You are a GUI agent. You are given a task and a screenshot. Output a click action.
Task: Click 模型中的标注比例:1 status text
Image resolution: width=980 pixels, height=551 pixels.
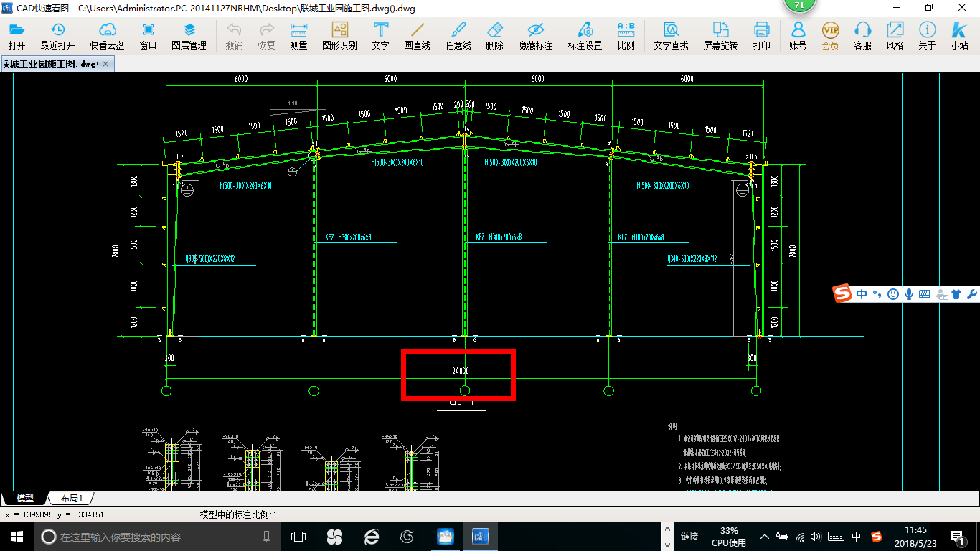238,514
